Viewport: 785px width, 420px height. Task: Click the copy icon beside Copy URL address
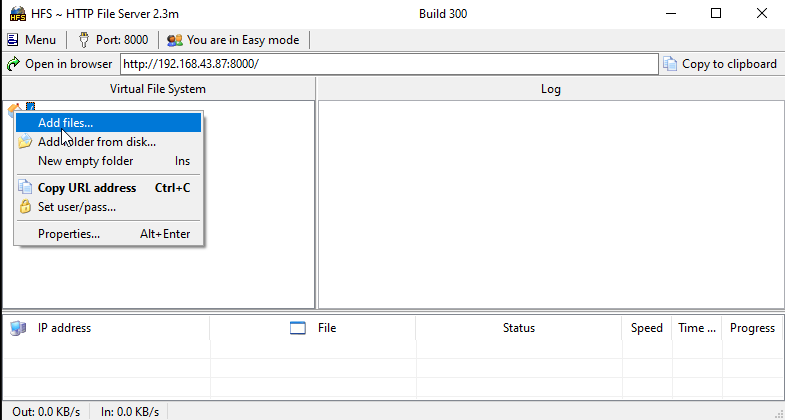click(25, 187)
